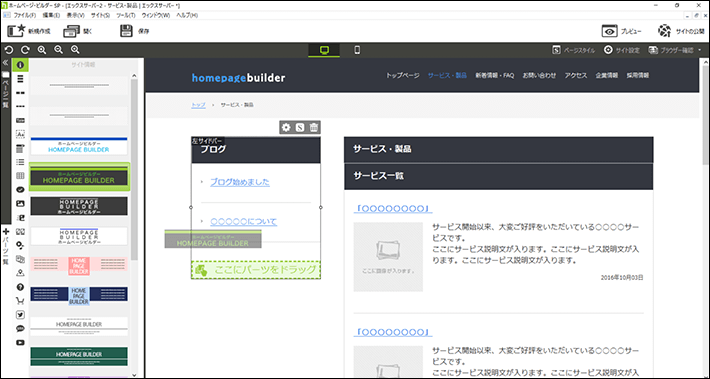The width and height of the screenshot is (710, 379).
Task: Open the ファイル(F) menu
Action: click(24, 15)
